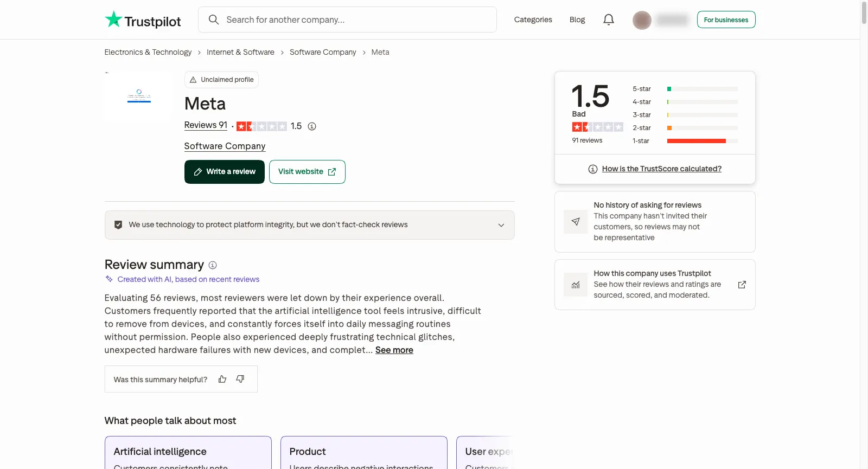Viewport: 868px width, 469px height.
Task: Open the Artificial intelligence topic card
Action: tap(188, 453)
